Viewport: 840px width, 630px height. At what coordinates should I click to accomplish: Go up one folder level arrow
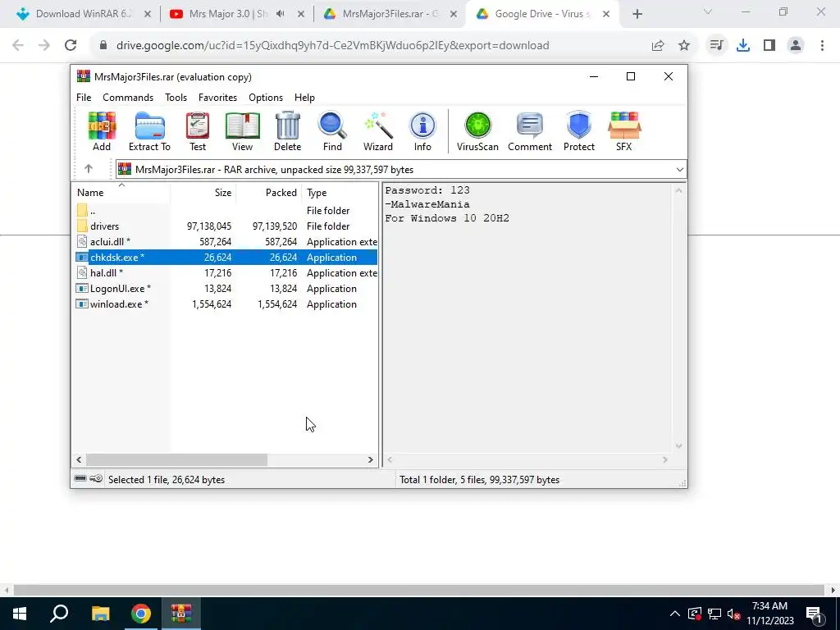(89, 169)
